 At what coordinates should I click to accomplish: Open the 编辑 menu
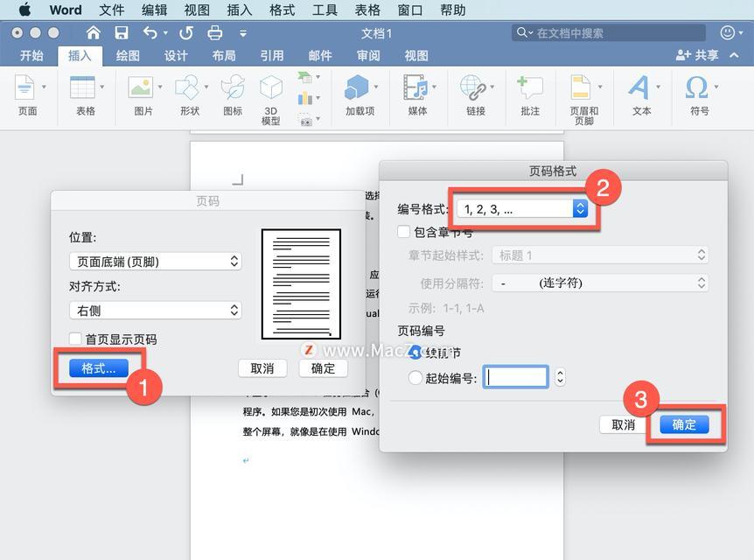click(x=154, y=10)
